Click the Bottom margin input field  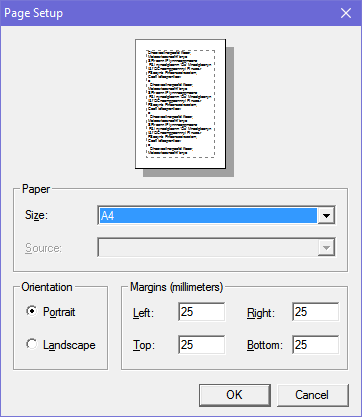click(316, 345)
